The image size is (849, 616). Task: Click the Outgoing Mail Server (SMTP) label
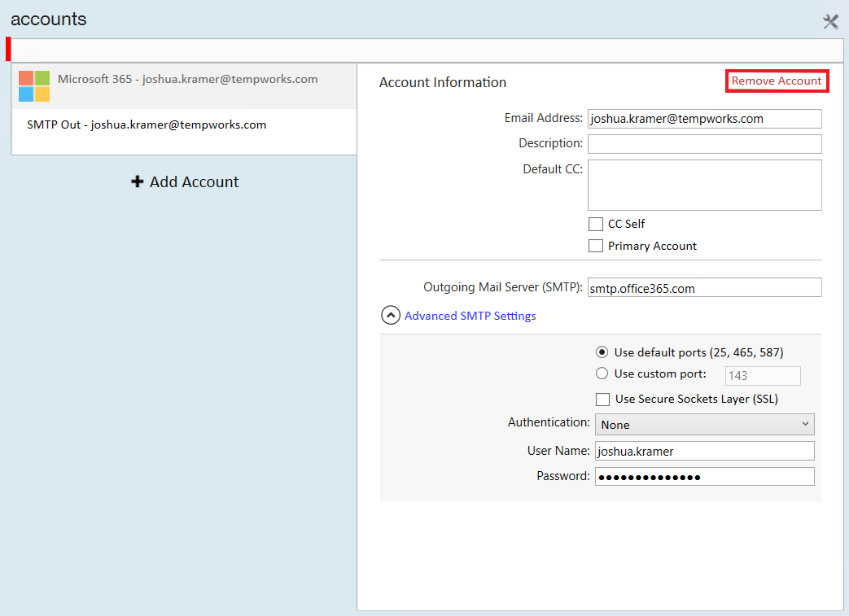coord(503,287)
